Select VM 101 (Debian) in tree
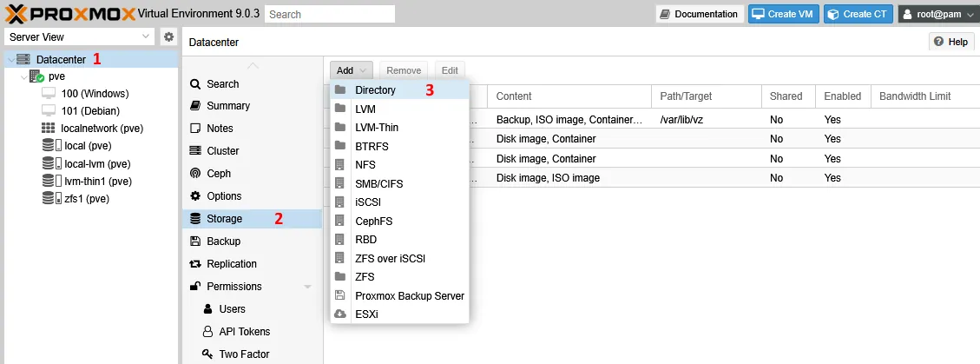980x364 pixels. (90, 111)
